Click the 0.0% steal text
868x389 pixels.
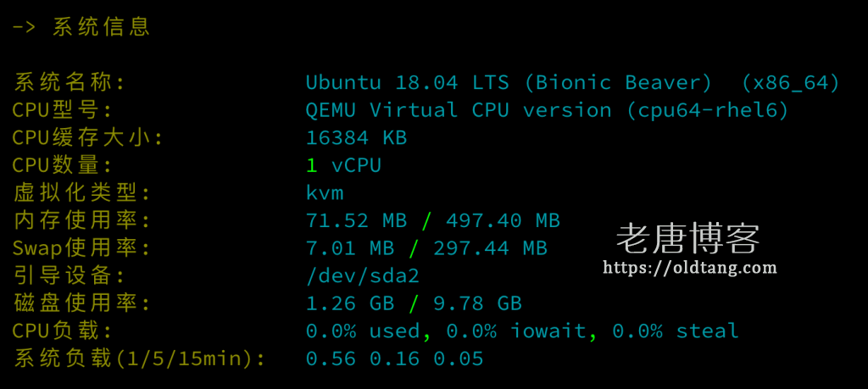675,331
